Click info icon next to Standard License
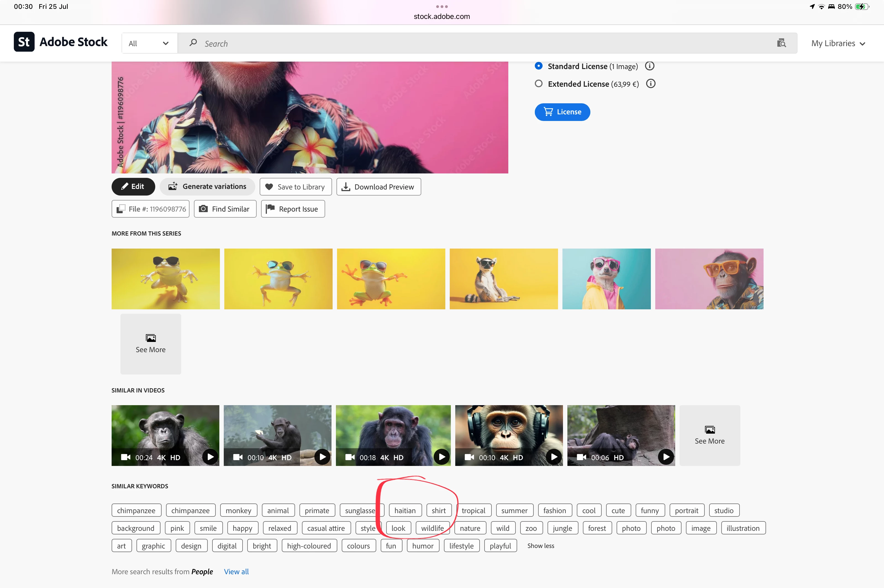The image size is (884, 588). tap(649, 66)
